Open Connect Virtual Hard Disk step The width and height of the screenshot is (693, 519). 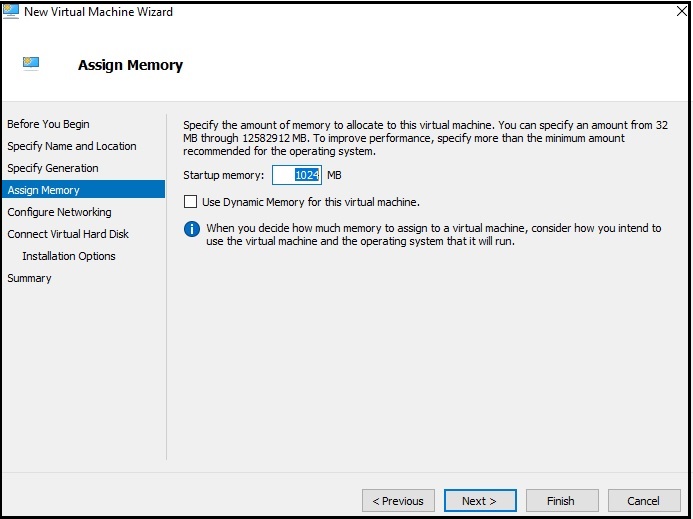click(x=68, y=234)
